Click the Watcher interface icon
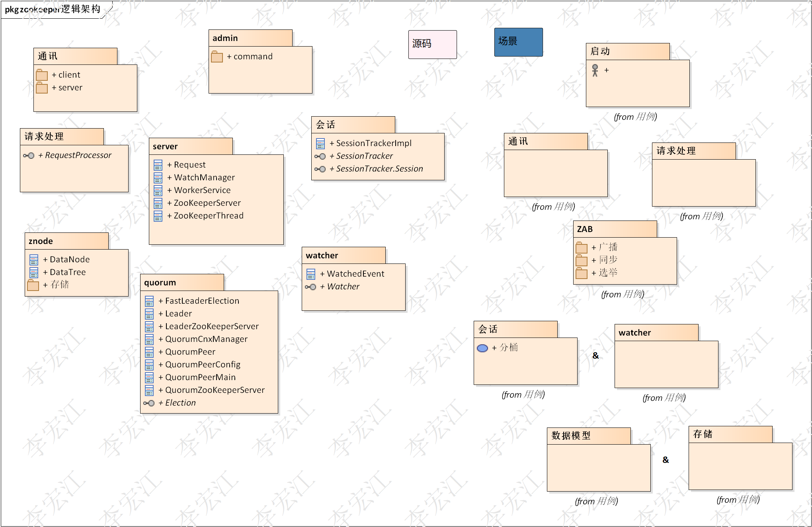 point(310,287)
